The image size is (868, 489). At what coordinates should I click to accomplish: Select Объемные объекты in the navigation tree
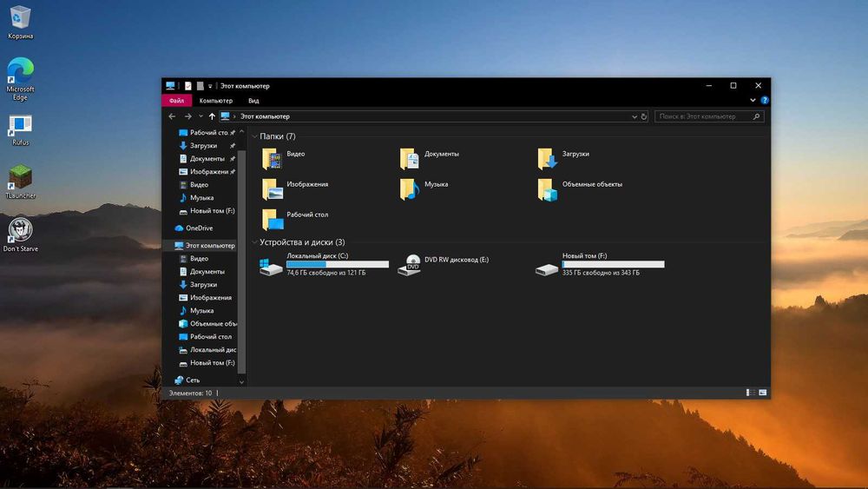(x=207, y=323)
